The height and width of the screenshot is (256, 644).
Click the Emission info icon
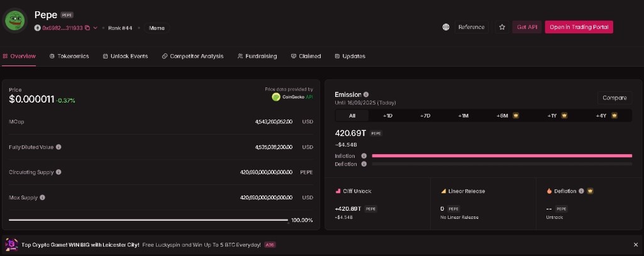pos(366,94)
